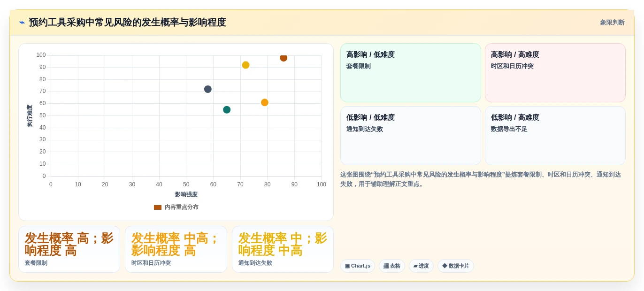Select the 时区和日历冲突 data card
The width and height of the screenshot is (644, 291).
[x=176, y=249]
